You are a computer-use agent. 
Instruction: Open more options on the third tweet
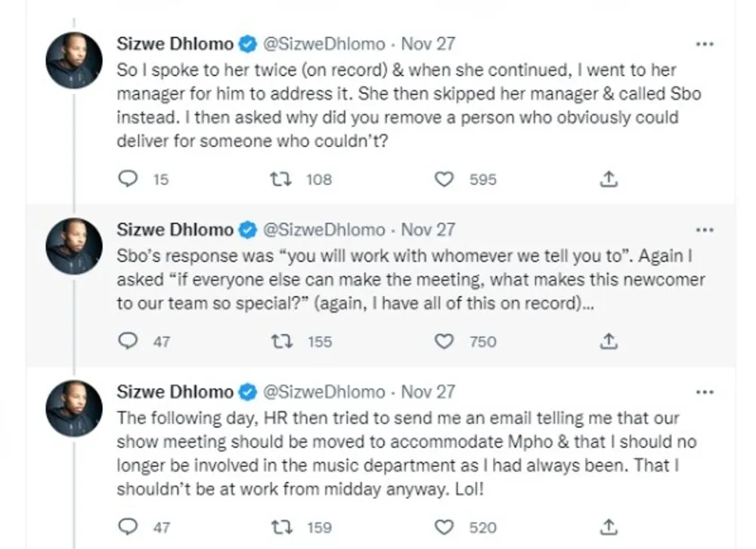click(704, 392)
